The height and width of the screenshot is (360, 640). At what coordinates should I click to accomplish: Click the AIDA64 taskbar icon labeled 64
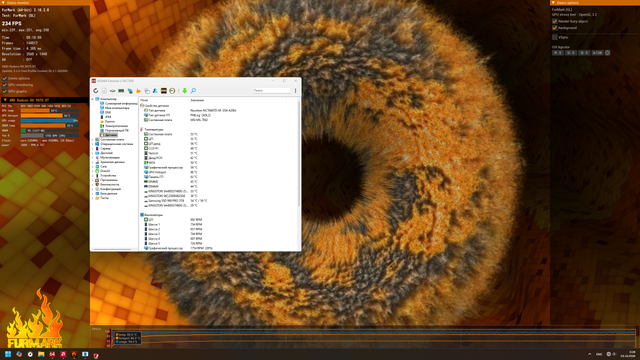click(52, 354)
